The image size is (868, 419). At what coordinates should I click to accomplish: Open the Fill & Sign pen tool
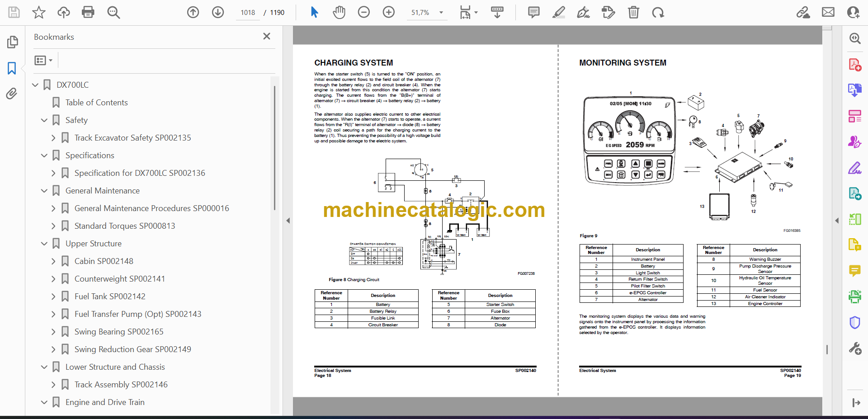pyautogui.click(x=854, y=168)
